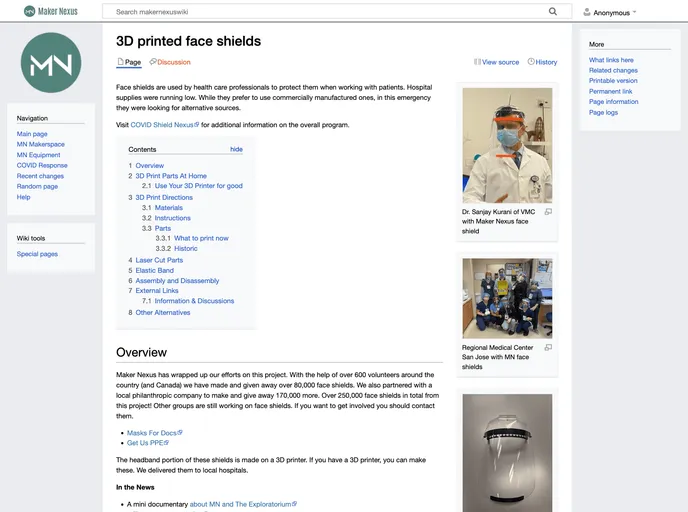Click the Maker Nexus header logo

(50, 11)
